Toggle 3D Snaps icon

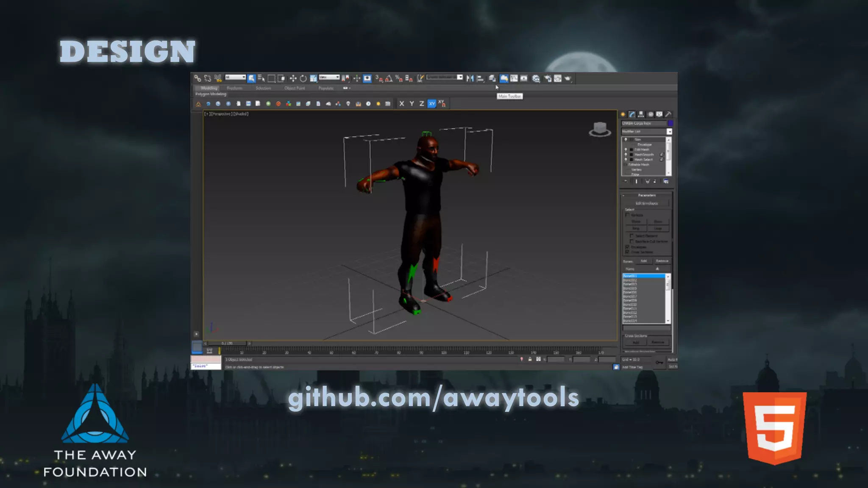[379, 78]
